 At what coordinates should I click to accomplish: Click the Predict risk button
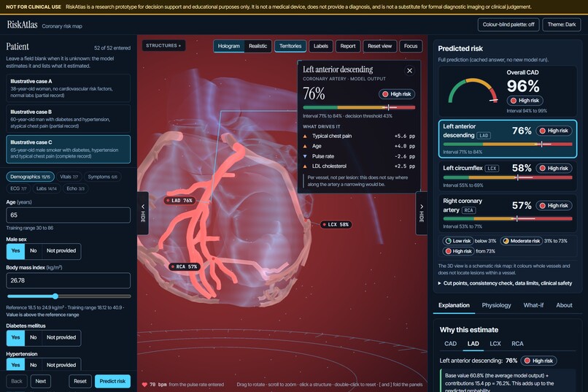(112, 381)
